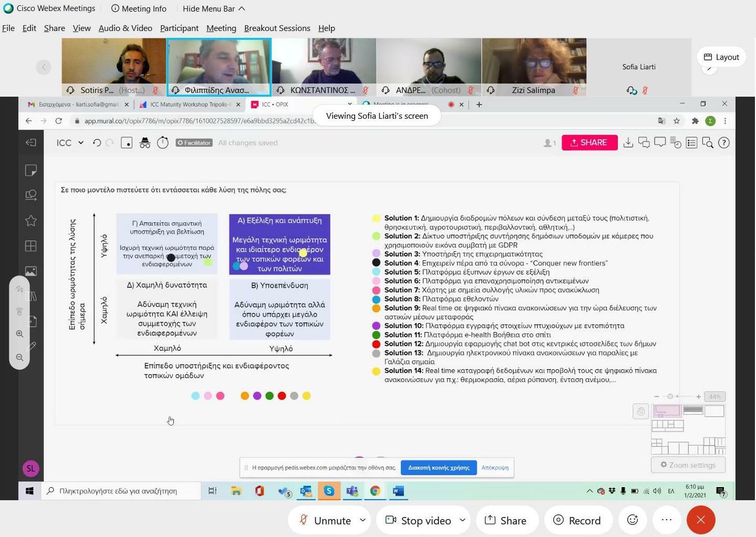Click the Facilitator badge
The height and width of the screenshot is (537, 756).
click(x=194, y=142)
